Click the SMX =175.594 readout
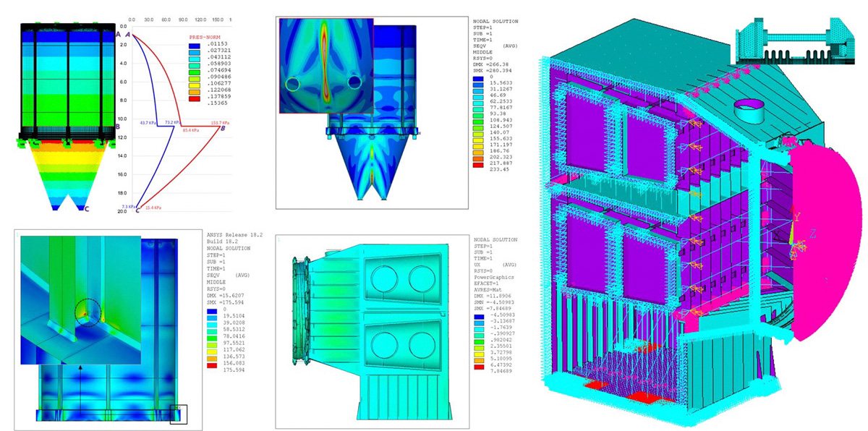The image size is (868, 431). click(x=226, y=302)
